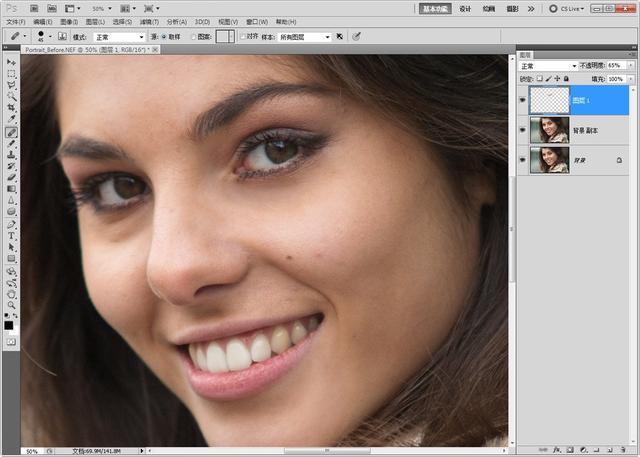Select the Blur tool
This screenshot has width=640, height=457.
click(11, 200)
